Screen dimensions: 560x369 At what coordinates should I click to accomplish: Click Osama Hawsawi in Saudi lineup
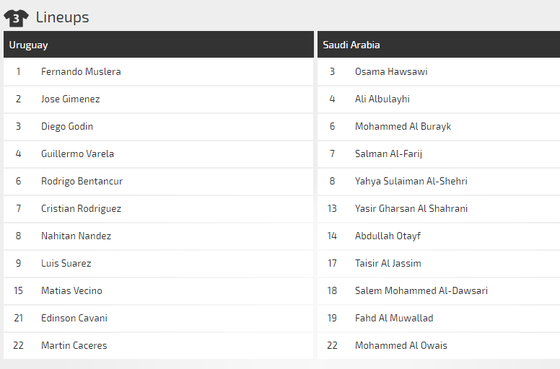coord(391,71)
